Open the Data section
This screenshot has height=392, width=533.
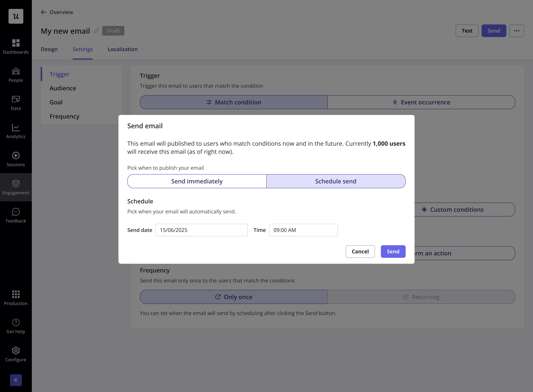coord(16,103)
